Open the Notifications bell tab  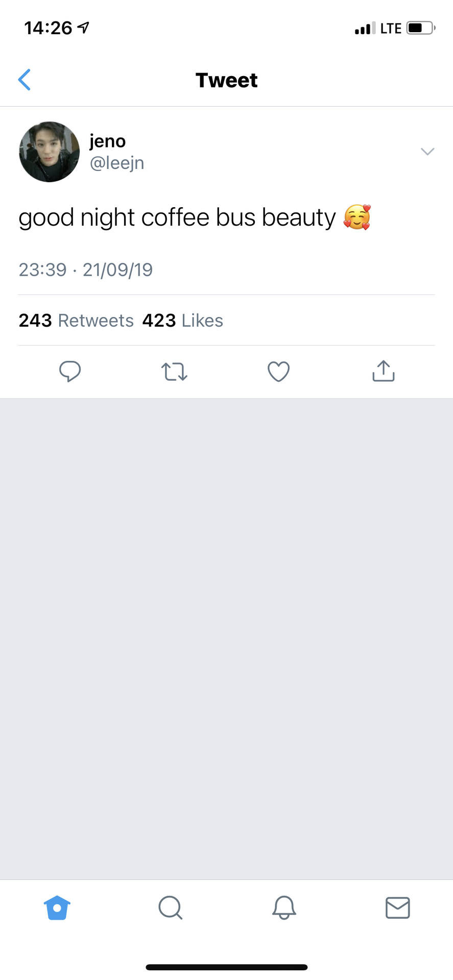point(284,908)
